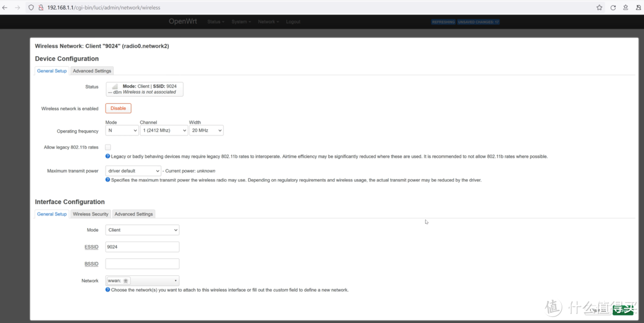This screenshot has height=323, width=644.
Task: Open the bookmarks tray icon in browser toolbar
Action: (x=626, y=7)
